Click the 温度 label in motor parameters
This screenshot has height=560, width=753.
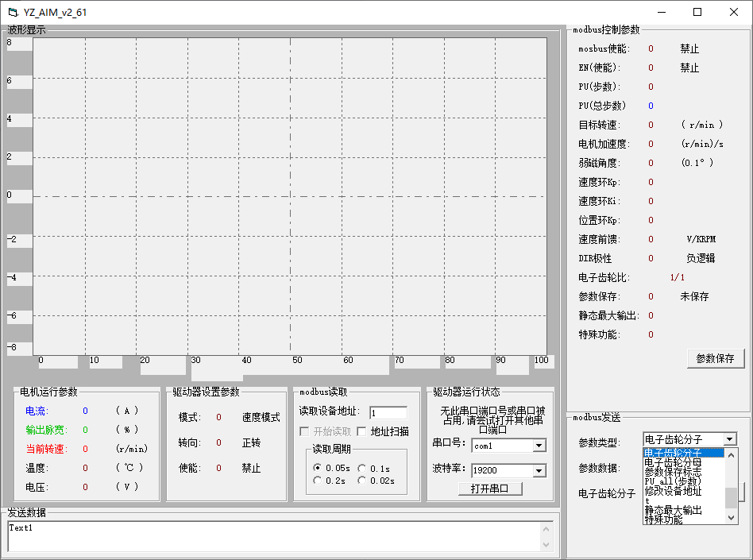(x=37, y=468)
